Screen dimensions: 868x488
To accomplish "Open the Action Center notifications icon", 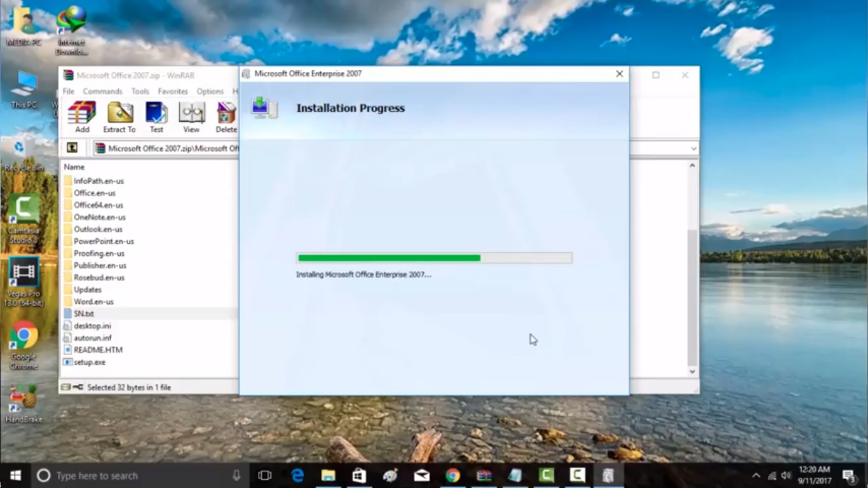I will pos(850,475).
